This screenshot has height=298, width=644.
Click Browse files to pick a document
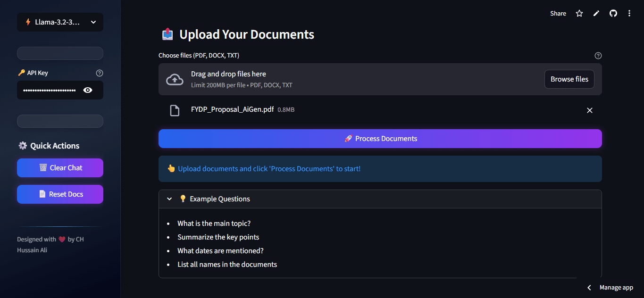(x=569, y=79)
